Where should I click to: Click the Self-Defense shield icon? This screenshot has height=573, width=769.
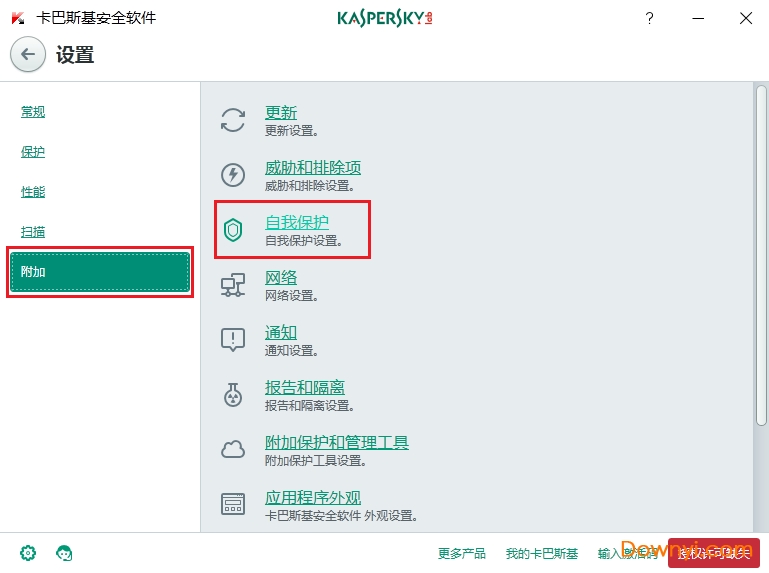(233, 230)
